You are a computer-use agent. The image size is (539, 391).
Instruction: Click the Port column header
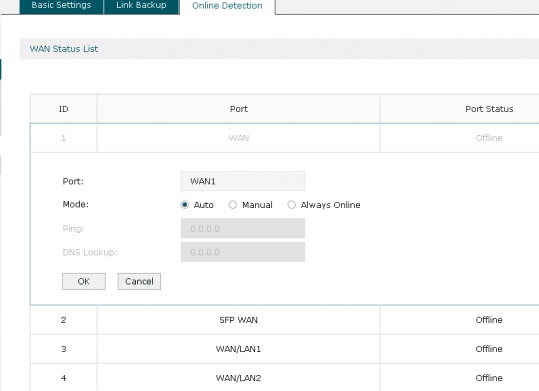(x=239, y=109)
